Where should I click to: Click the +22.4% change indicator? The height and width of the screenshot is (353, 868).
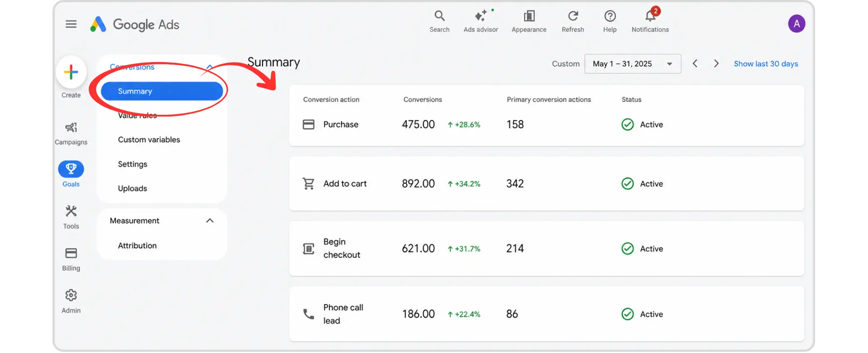click(464, 314)
